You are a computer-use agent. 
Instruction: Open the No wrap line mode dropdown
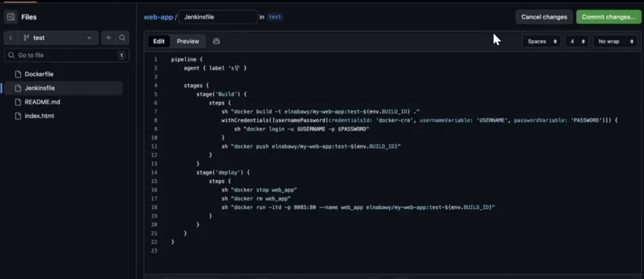pos(615,41)
